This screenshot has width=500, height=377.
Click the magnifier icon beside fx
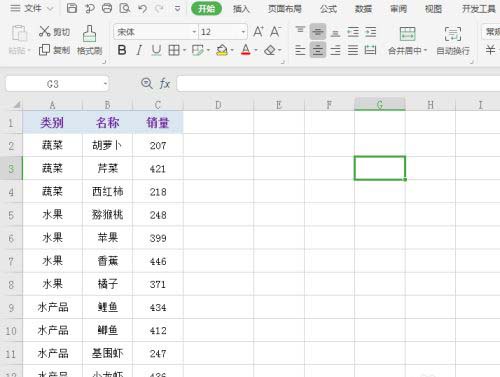coord(147,83)
